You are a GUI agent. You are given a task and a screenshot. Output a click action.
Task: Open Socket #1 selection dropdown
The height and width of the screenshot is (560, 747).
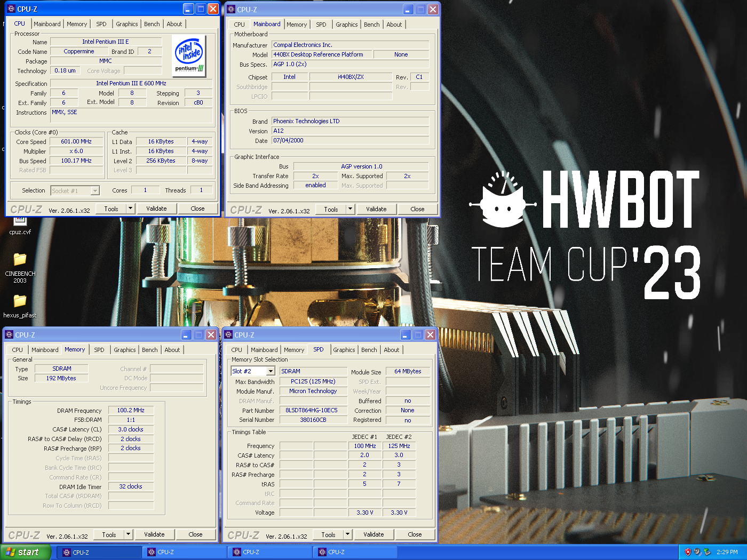[95, 191]
